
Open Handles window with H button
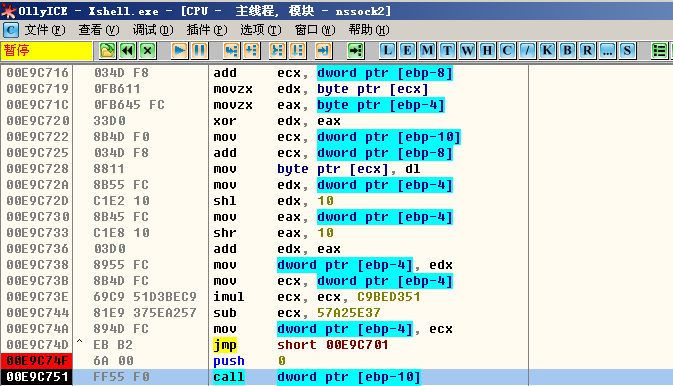click(487, 51)
